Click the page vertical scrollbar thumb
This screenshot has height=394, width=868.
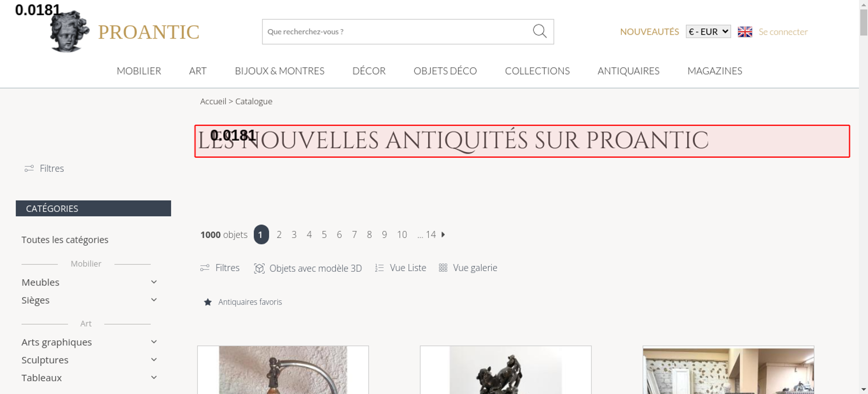tap(864, 23)
